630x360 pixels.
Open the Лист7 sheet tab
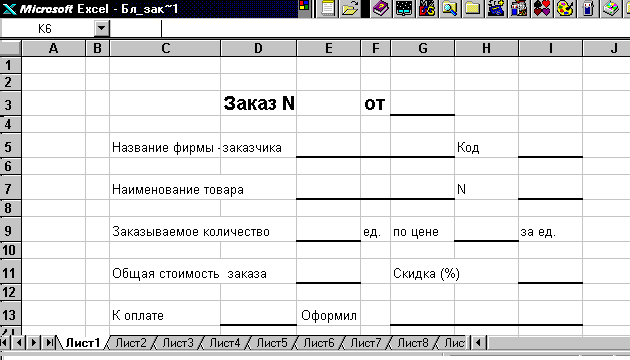[366, 343]
